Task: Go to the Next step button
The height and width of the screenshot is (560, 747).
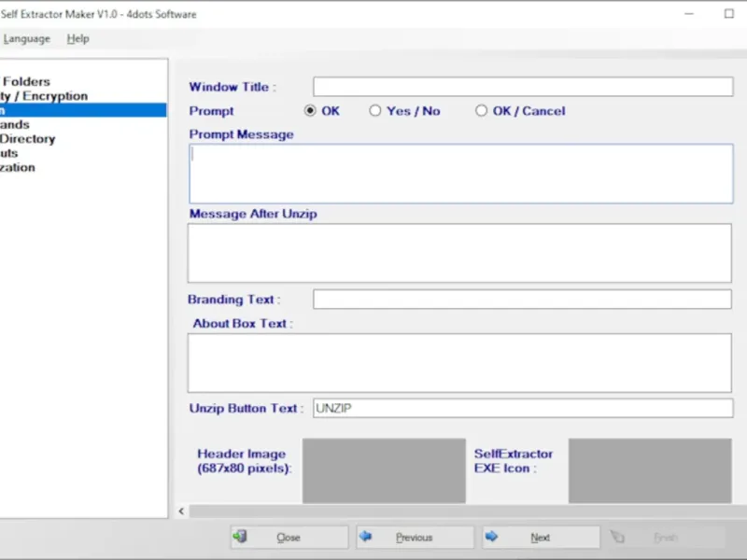Action: [541, 538]
